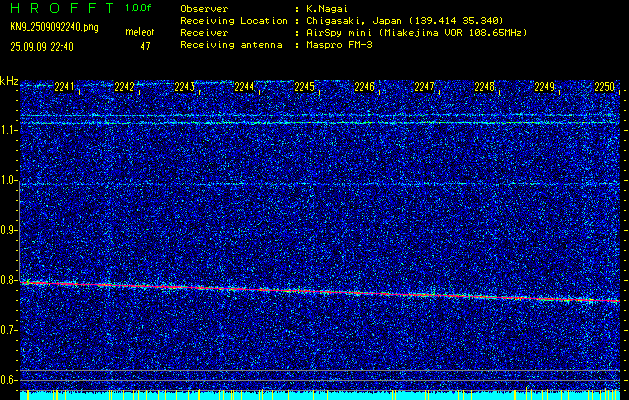Select the file name KN9_2509092240.png
This screenshot has width=629, height=400.
54,27
